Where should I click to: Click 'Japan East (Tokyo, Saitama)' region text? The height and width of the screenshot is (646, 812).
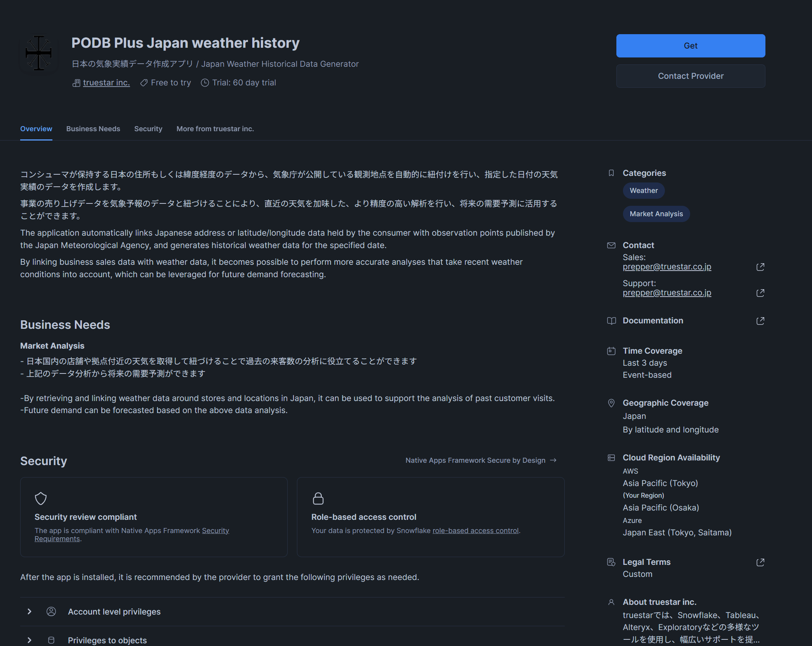click(677, 533)
